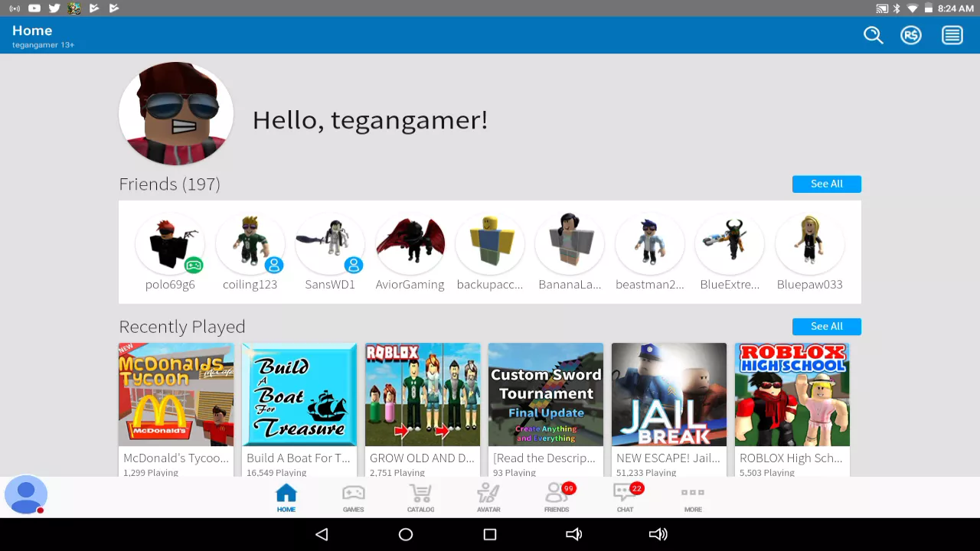Tap the volume up navigation icon
The image size is (980, 551).
tap(658, 534)
